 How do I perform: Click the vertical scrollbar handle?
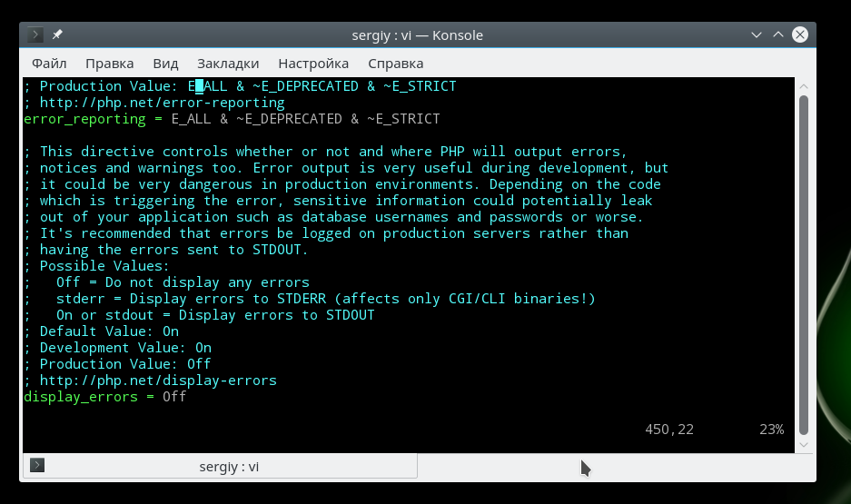pos(804,265)
